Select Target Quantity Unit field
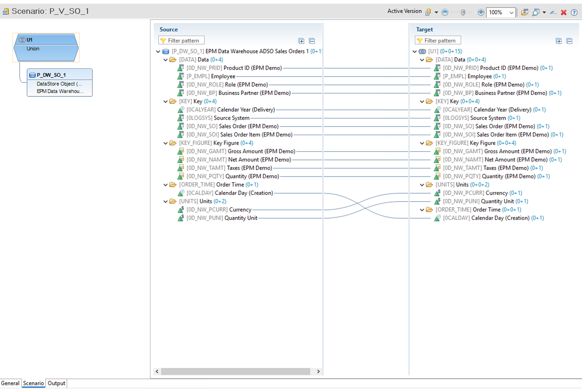The image size is (582, 392). pos(486,201)
